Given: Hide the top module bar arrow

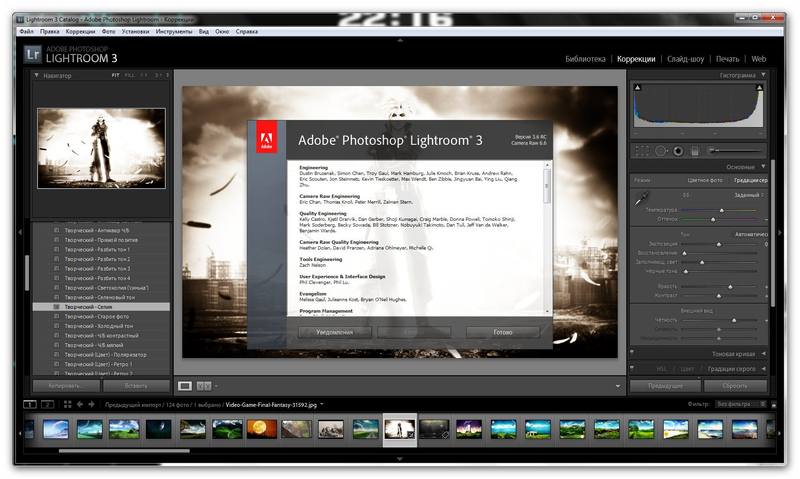Looking at the screenshot, I should (x=400, y=40).
